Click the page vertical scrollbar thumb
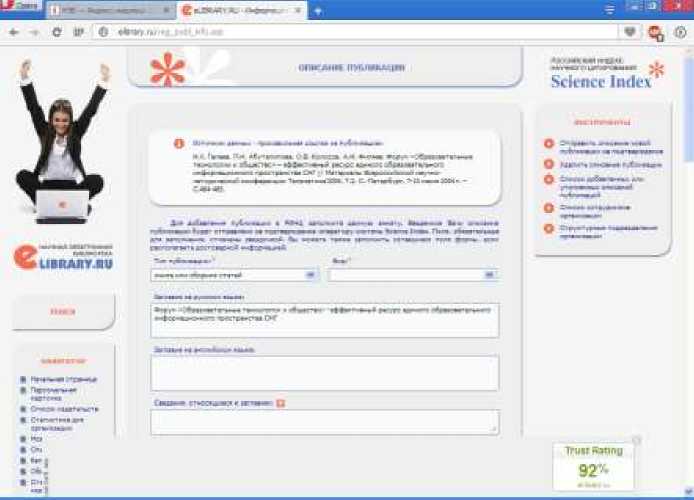Image resolution: width=694 pixels, height=500 pixels. coord(688,108)
